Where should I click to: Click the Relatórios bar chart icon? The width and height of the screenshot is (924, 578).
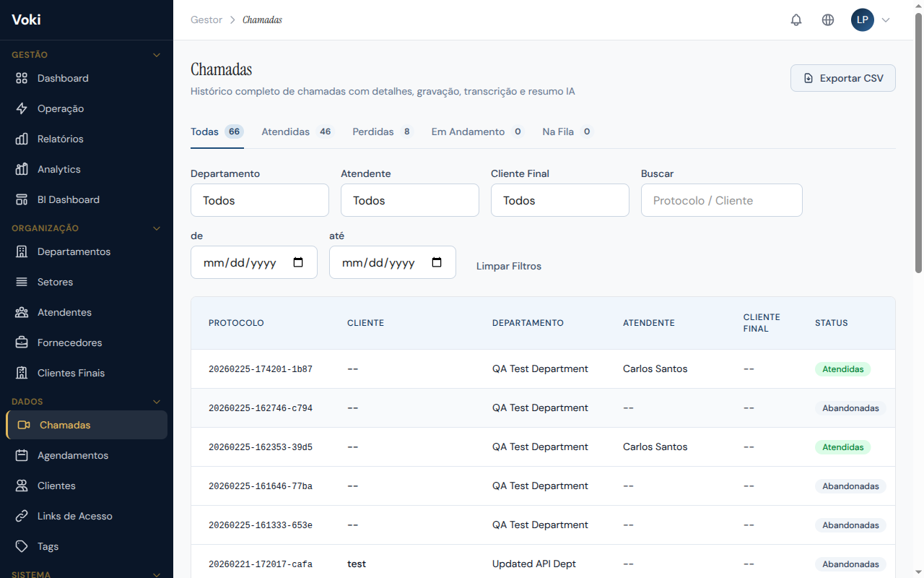pos(22,139)
